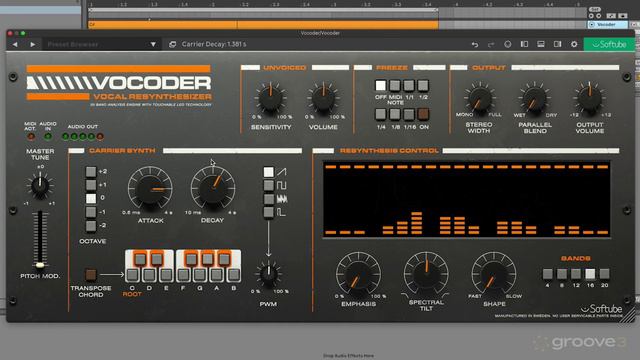Toggle the left side panel icon

tap(524, 44)
